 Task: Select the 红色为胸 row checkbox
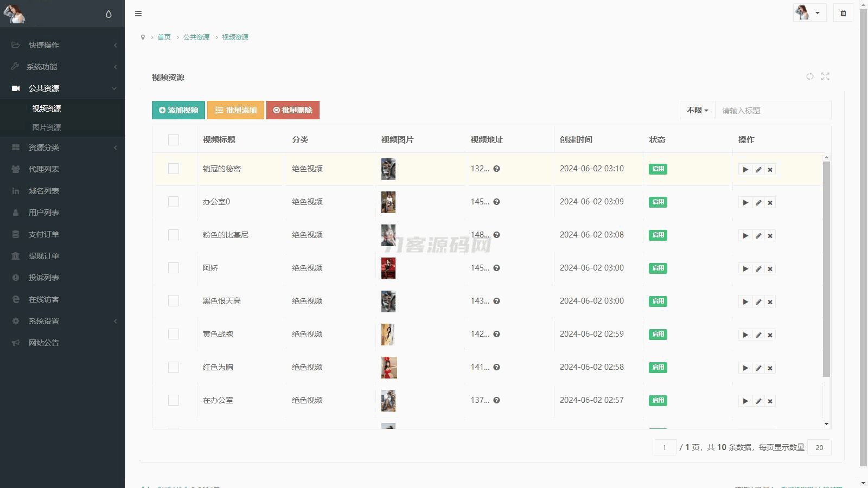[x=174, y=367]
